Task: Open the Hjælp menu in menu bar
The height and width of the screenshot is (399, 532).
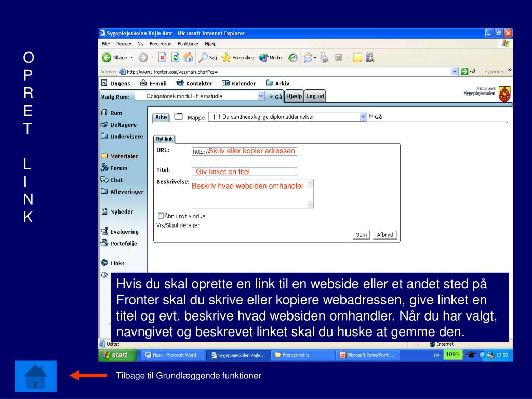Action: [x=210, y=44]
